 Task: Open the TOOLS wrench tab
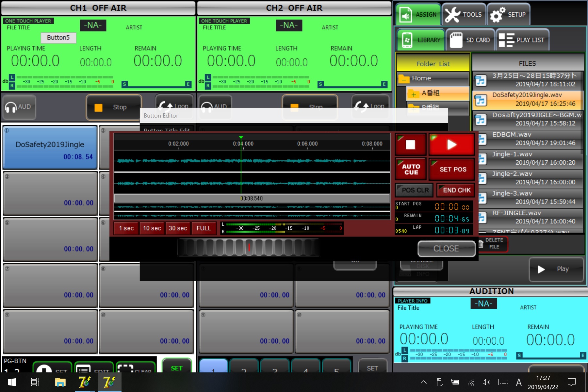click(464, 15)
